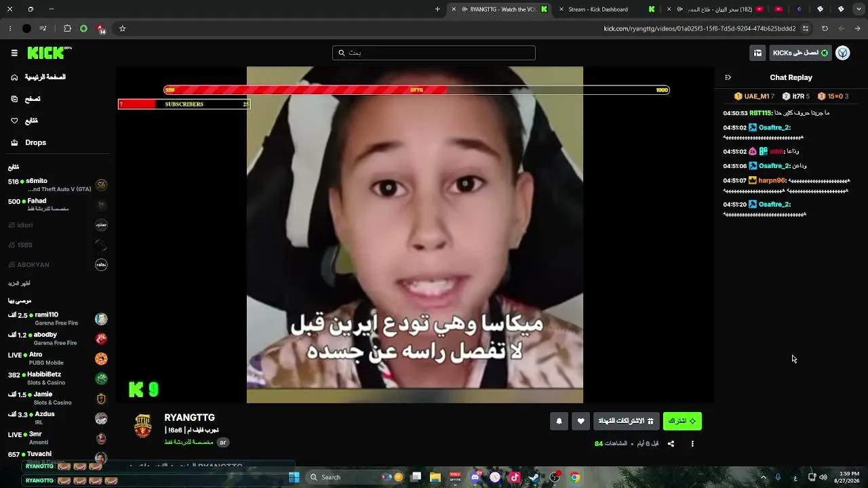Viewport: 868px width, 488px height.
Task: Open Fahad channel in sidebar
Action: [58, 205]
